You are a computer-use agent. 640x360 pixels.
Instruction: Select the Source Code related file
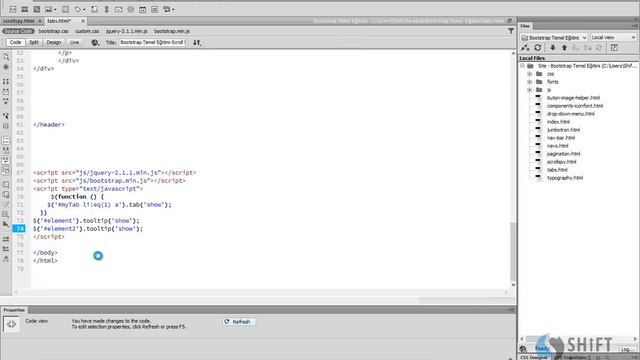point(18,31)
